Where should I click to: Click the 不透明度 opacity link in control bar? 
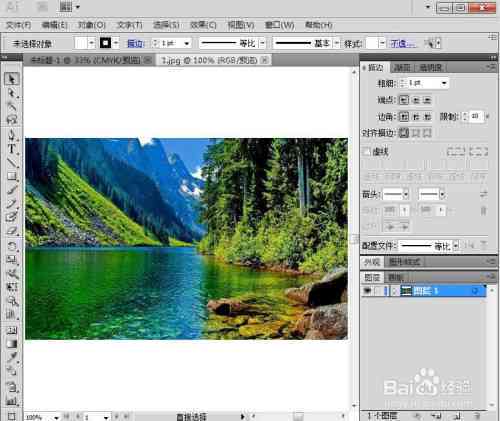[x=403, y=43]
